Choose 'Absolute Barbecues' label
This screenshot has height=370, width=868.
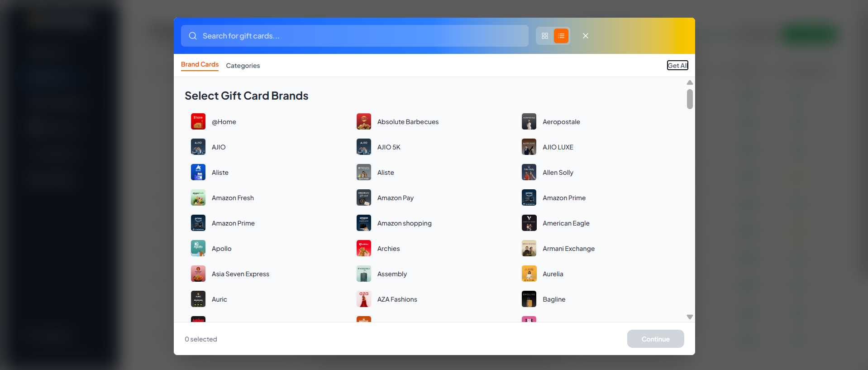click(408, 122)
